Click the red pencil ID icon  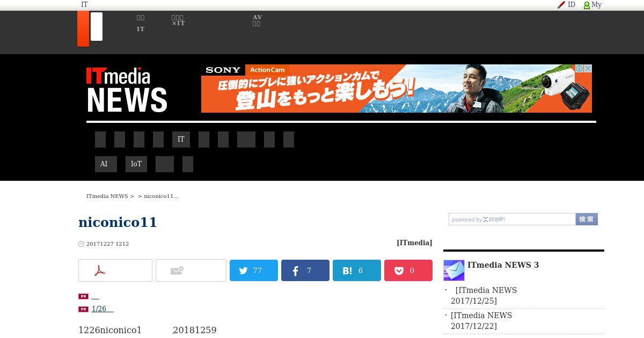point(561,5)
